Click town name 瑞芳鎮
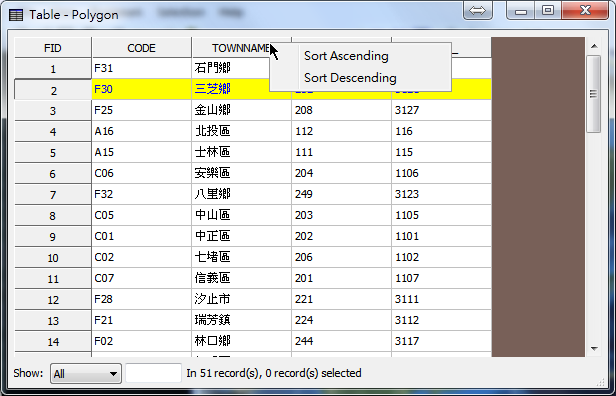This screenshot has height=396, width=616. point(213,320)
